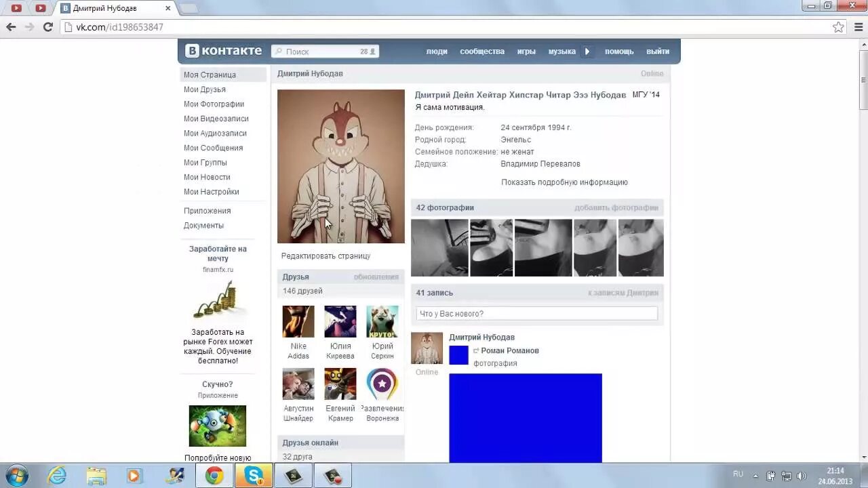868x488 pixels.
Task: Open Развлечения Воронежа avatar icon
Action: [x=382, y=384]
